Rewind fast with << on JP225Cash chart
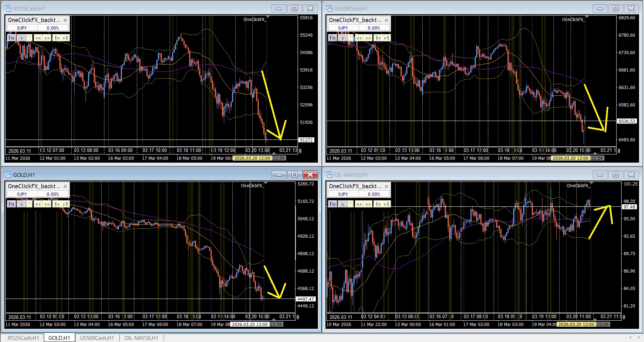This screenshot has width=644, height=342. tap(38, 38)
